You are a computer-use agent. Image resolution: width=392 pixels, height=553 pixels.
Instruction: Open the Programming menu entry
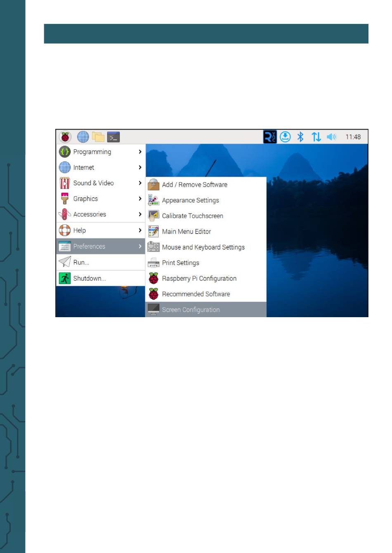101,152
